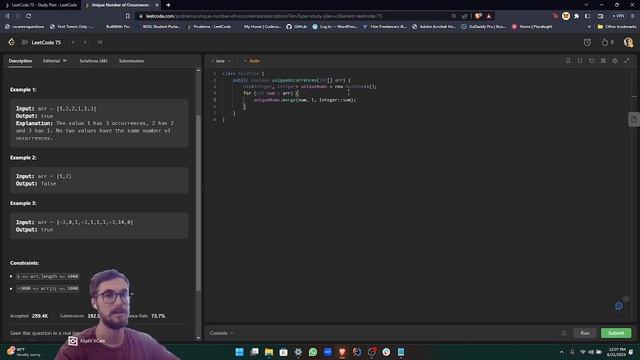Open the user profile avatar

(x=628, y=42)
